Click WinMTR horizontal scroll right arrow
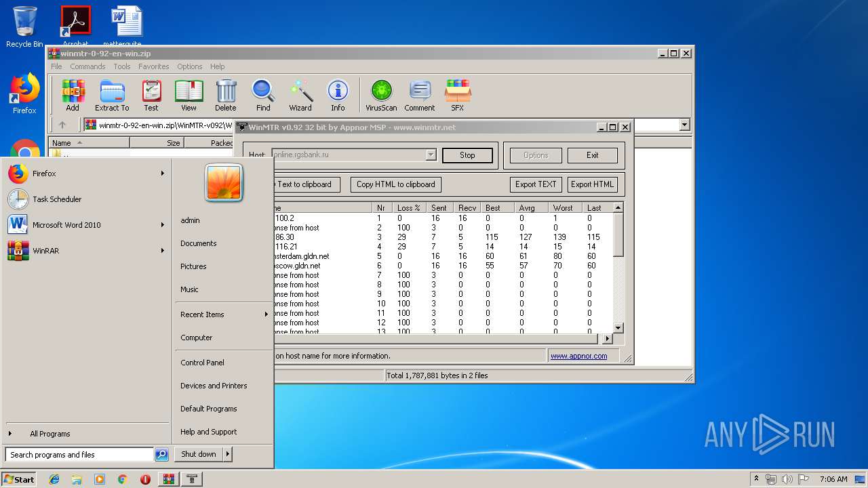The width and height of the screenshot is (868, 488). coord(608,338)
